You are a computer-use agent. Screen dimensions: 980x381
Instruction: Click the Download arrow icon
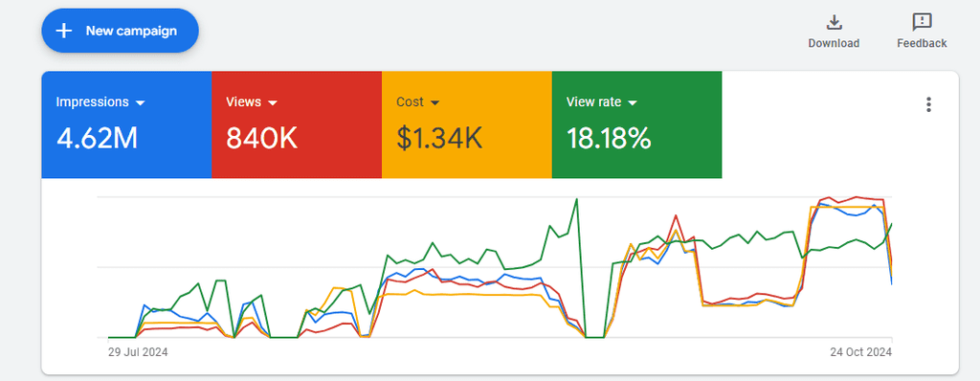(834, 22)
